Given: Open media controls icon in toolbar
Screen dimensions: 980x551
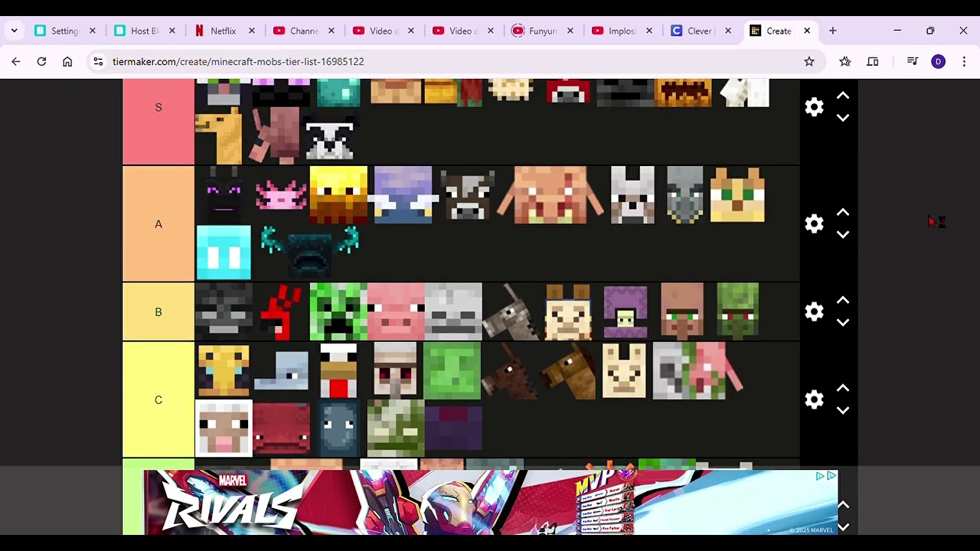Looking at the screenshot, I should tap(912, 61).
